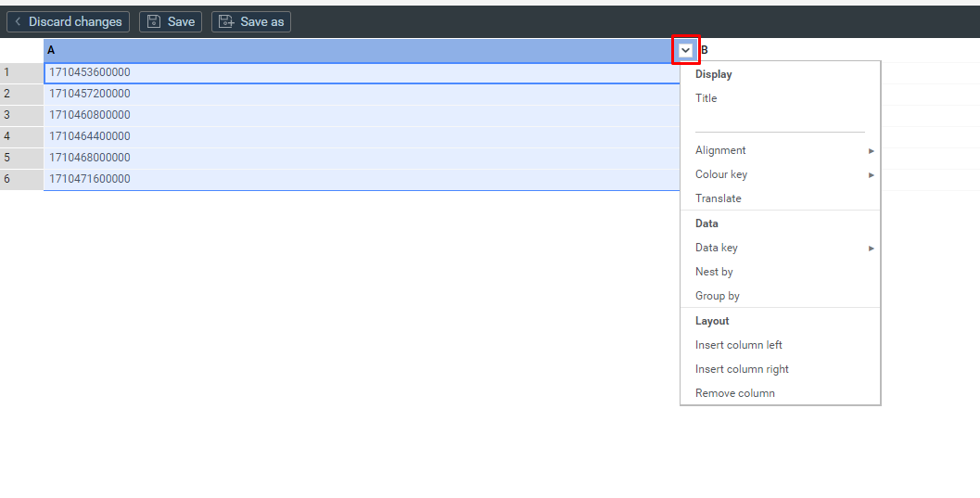The width and height of the screenshot is (980, 498).
Task: Select the Nest by option
Action: point(714,272)
